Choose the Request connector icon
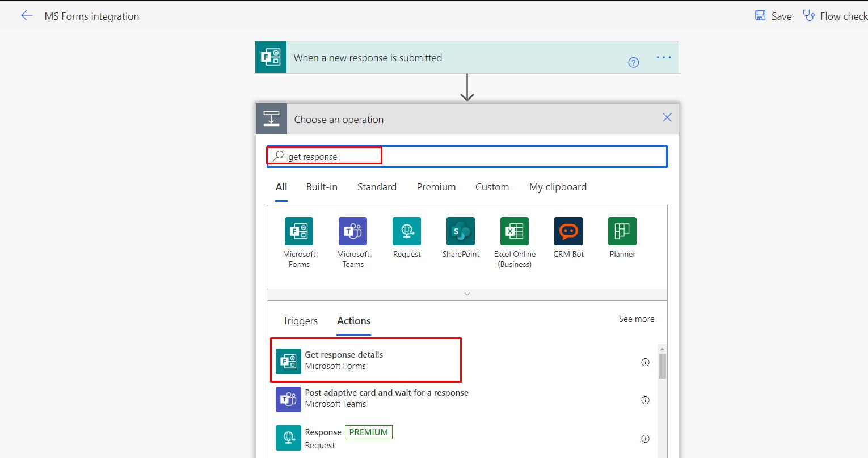 tap(407, 231)
